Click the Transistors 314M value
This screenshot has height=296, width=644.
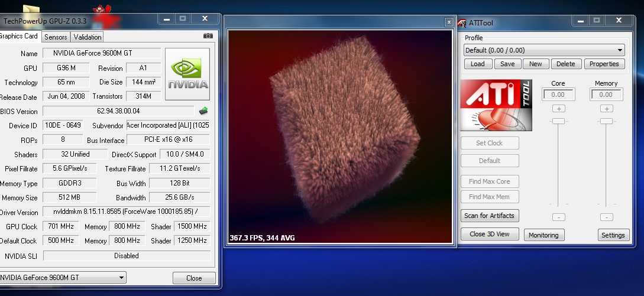tap(143, 96)
